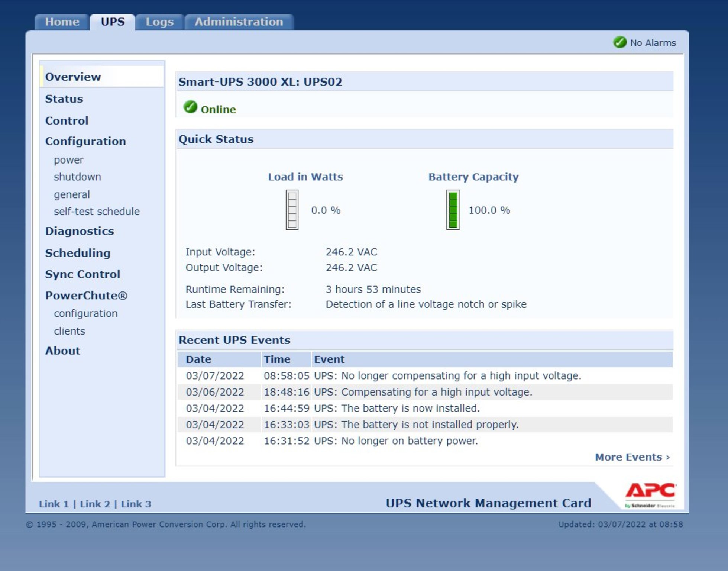Screen dimensions: 728x571
Task: Click the 100.0 % battery value
Action: (x=489, y=210)
